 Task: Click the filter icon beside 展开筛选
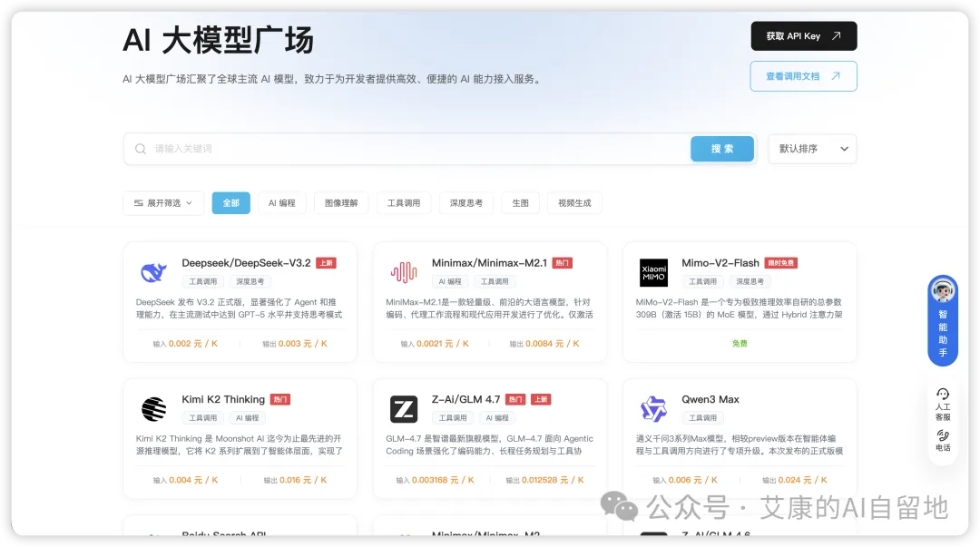pos(138,203)
